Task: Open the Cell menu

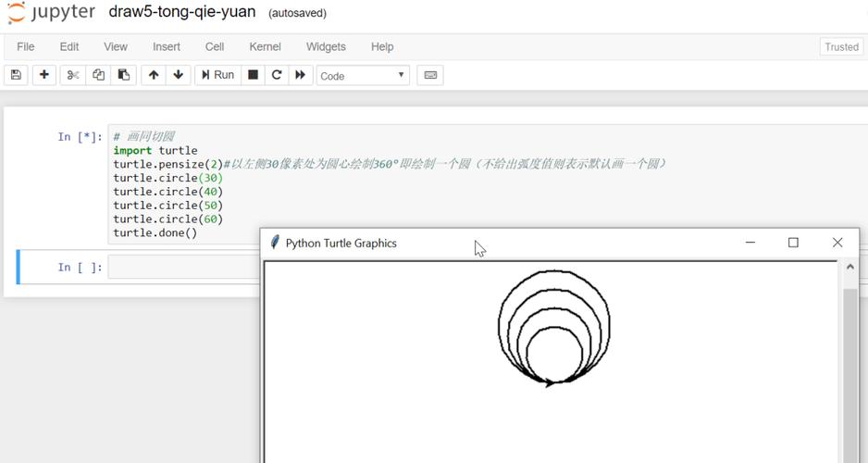Action: [x=215, y=47]
